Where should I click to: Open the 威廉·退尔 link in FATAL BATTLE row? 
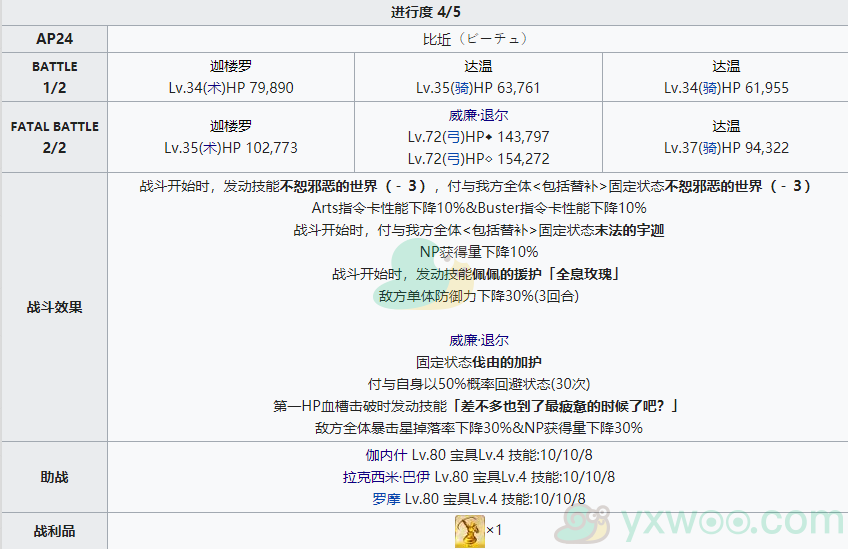tap(479, 115)
